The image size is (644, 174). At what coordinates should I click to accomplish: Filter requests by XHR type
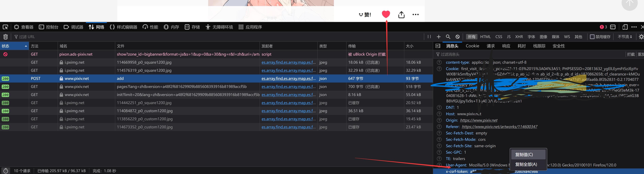[x=519, y=37]
